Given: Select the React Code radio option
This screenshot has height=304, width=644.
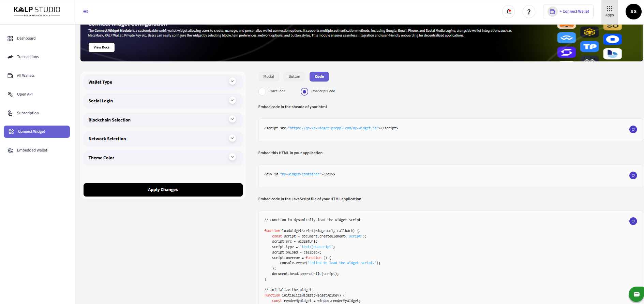Looking at the screenshot, I should [x=262, y=91].
